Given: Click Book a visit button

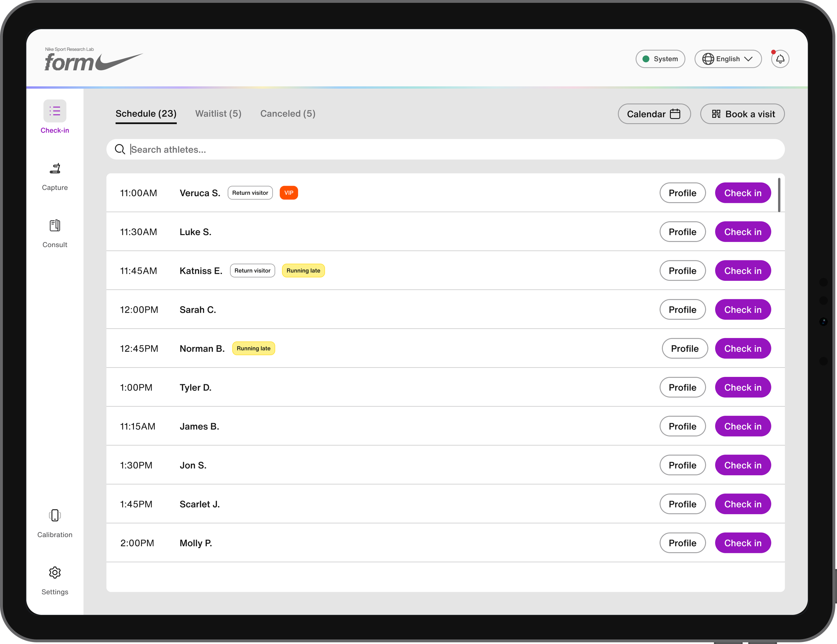Looking at the screenshot, I should [x=742, y=114].
